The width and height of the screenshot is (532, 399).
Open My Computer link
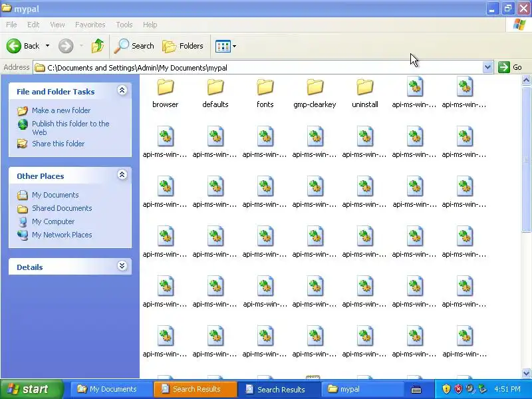tap(53, 221)
